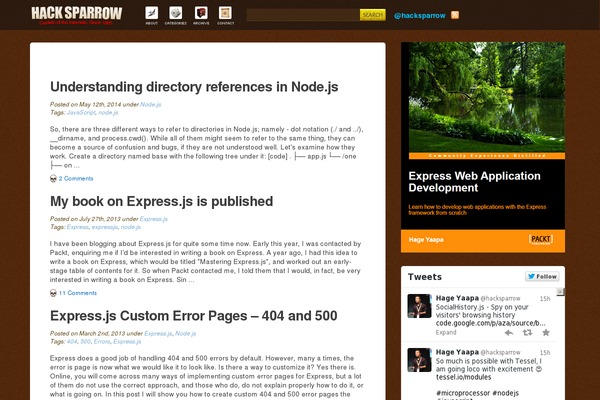Open the Archive icon in header
600x400 pixels.
point(201,15)
